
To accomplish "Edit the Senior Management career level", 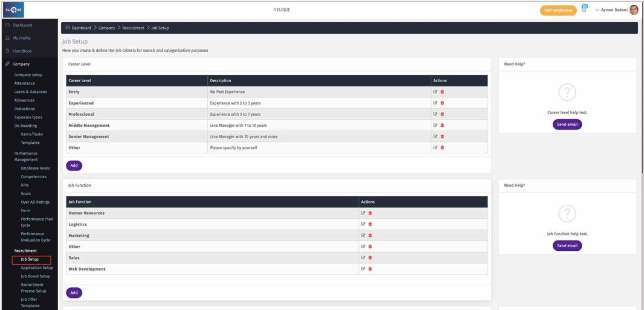I will pyautogui.click(x=435, y=137).
